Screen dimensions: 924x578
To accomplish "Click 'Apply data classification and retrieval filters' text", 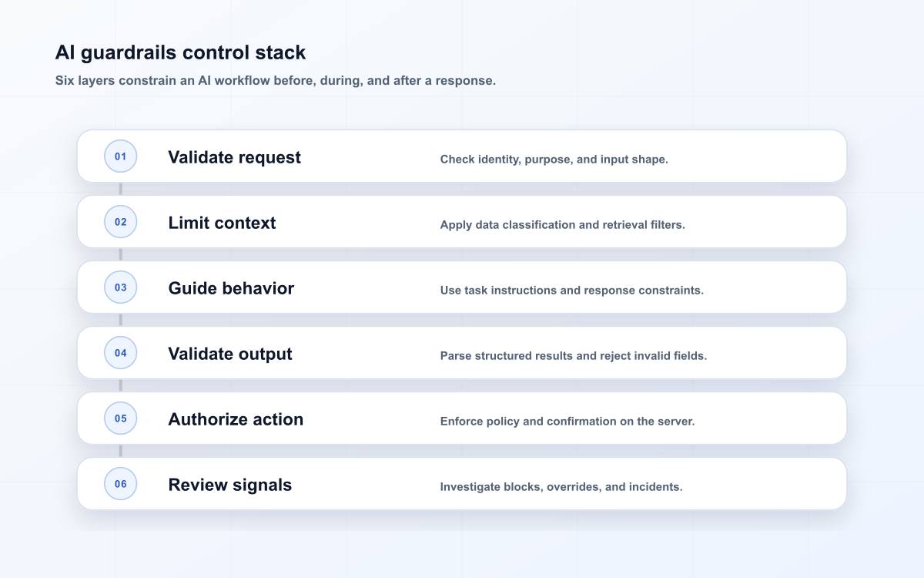I will coord(563,225).
